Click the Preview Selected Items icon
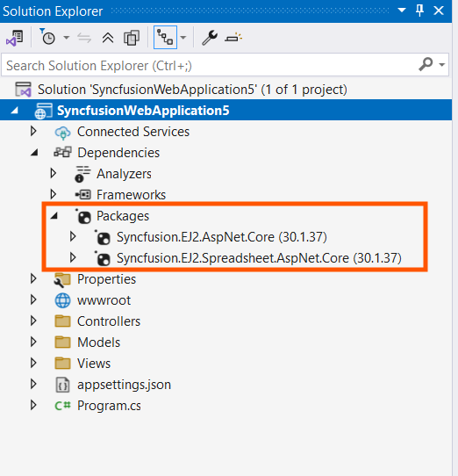The image size is (458, 476). click(233, 38)
